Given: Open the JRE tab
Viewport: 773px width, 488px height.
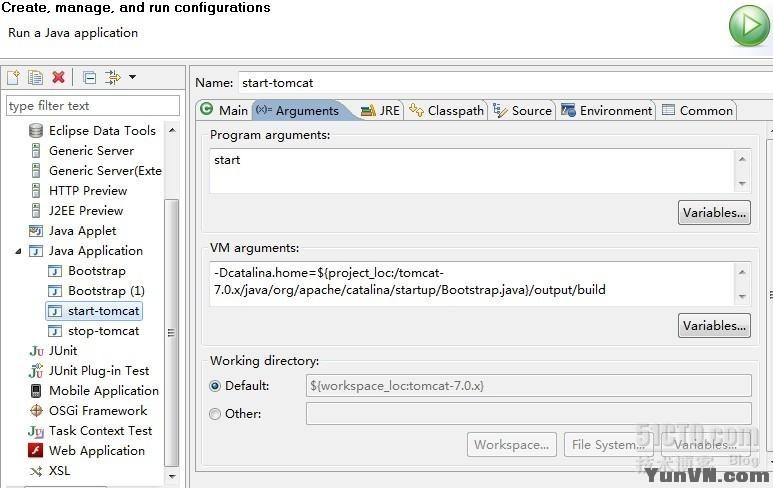Looking at the screenshot, I should coord(380,110).
